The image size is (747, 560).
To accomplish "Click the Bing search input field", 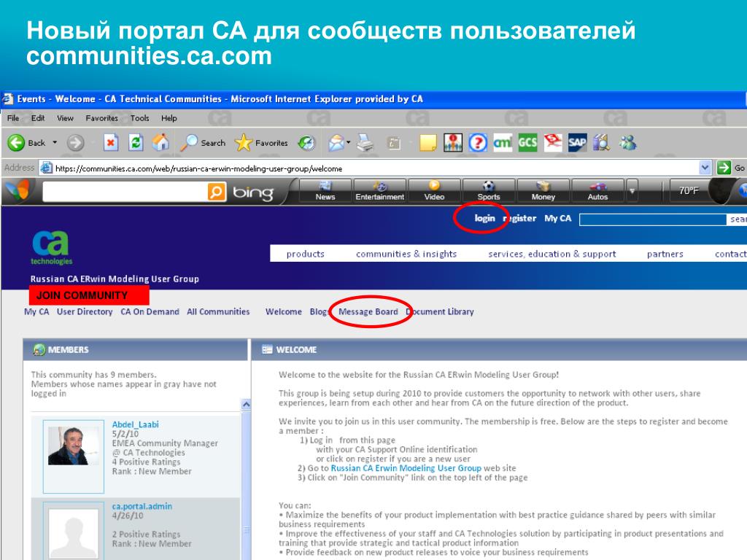I will [125, 192].
